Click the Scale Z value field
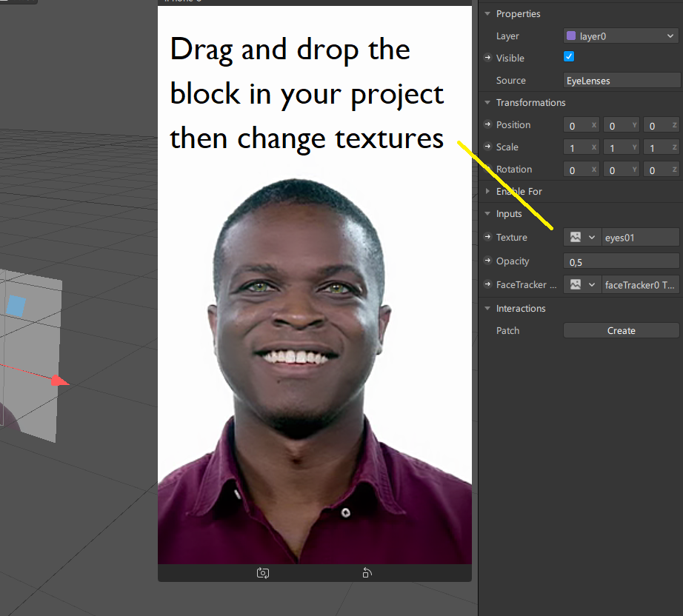 tap(662, 148)
